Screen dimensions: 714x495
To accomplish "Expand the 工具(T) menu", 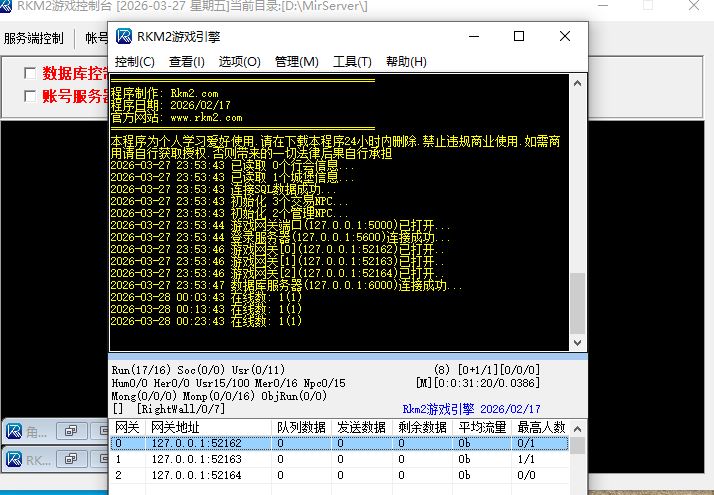I will click(x=352, y=62).
